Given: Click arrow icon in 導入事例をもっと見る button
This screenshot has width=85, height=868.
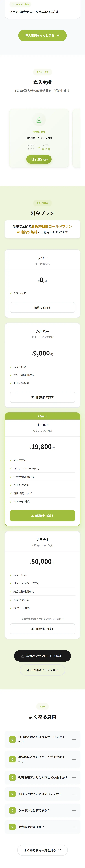Looking at the screenshot, I should pyautogui.click(x=58, y=35).
